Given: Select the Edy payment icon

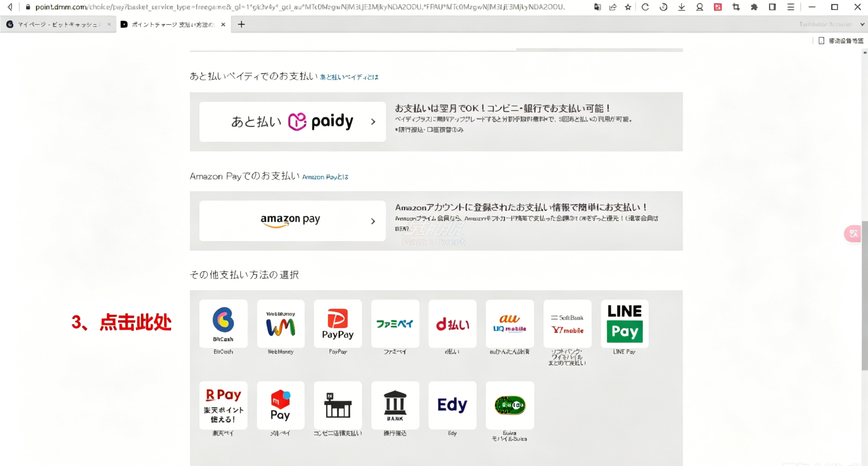Looking at the screenshot, I should 453,405.
